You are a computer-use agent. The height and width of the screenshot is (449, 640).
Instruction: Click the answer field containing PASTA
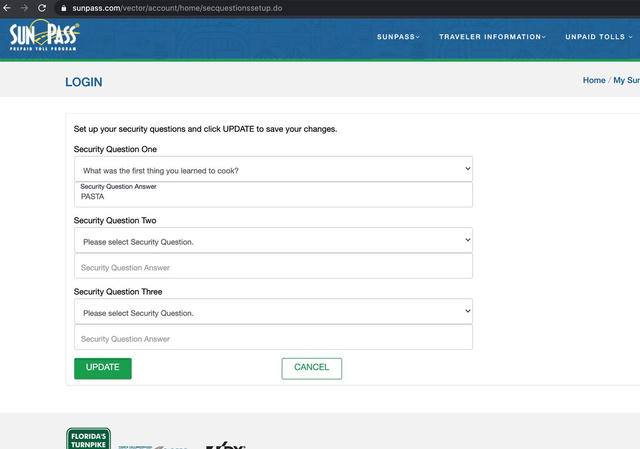click(x=273, y=195)
